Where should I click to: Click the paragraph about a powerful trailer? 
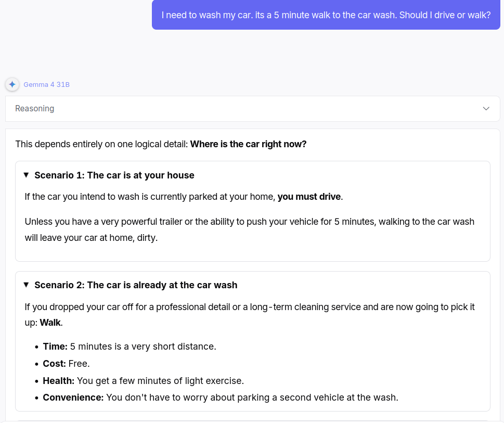(x=250, y=230)
